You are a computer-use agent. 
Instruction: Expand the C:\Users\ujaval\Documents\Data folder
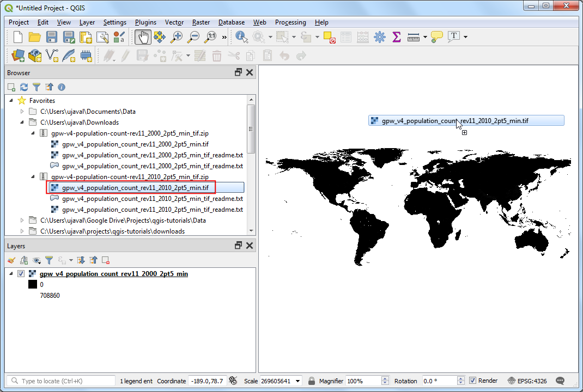[x=22, y=112]
